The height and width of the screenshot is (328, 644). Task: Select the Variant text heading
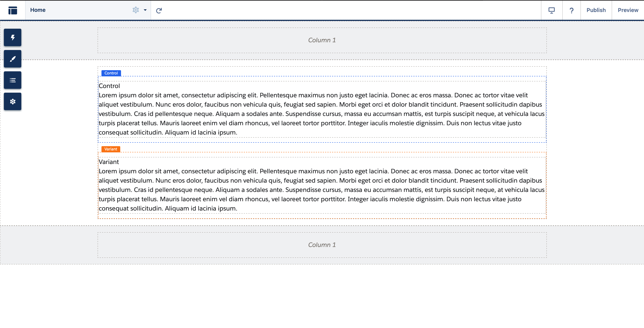click(x=109, y=162)
